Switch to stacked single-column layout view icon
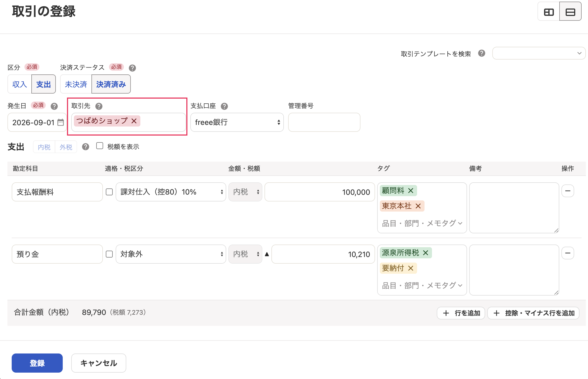This screenshot has height=379, width=588. point(570,12)
